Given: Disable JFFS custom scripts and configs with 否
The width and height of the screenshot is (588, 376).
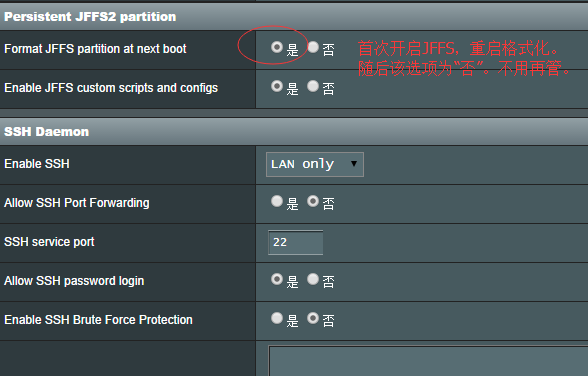Looking at the screenshot, I should click(x=313, y=86).
